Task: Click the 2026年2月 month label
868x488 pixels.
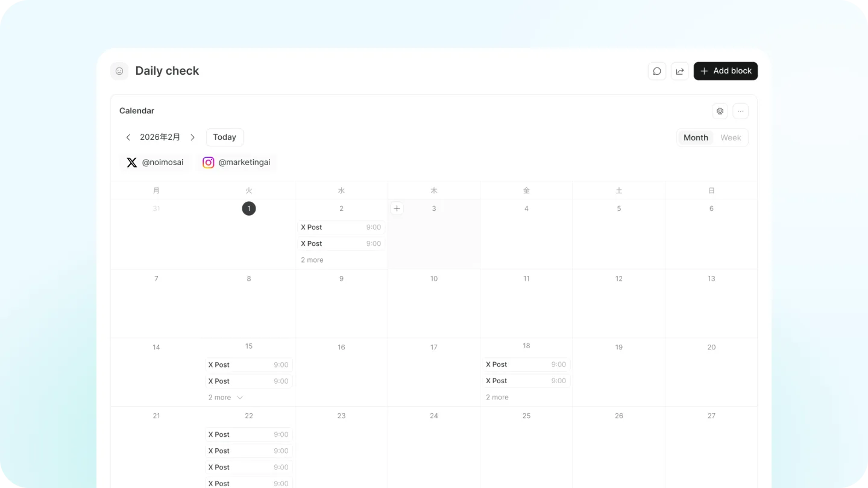Action: (160, 137)
